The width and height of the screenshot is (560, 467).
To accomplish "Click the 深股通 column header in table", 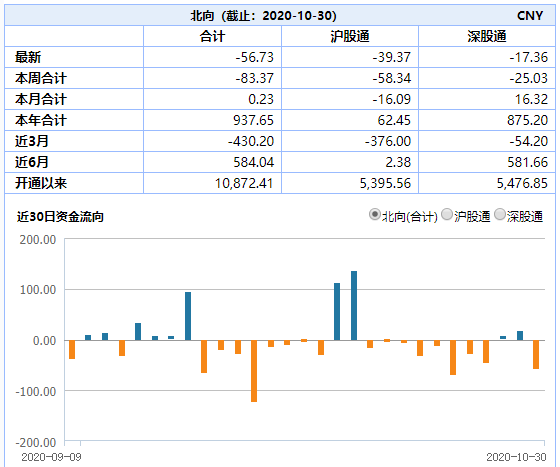I will point(487,36).
